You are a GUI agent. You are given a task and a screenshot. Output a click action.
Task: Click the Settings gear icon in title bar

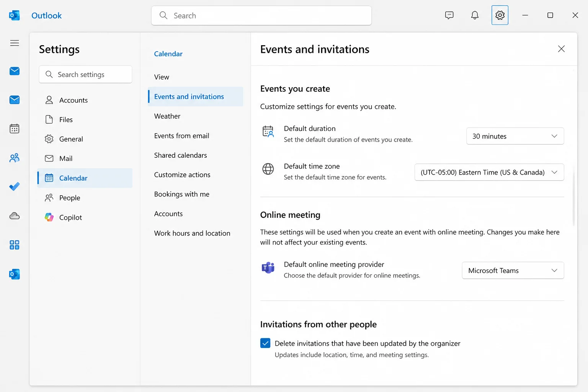500,15
